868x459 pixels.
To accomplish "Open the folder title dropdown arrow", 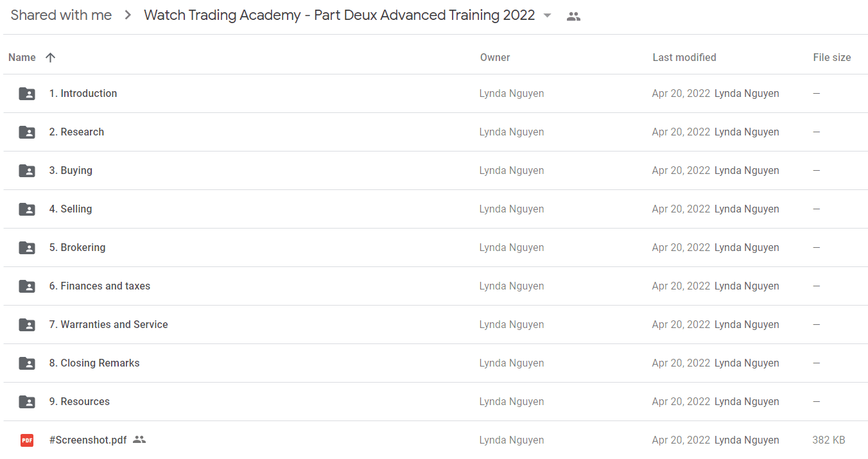I will [x=547, y=16].
